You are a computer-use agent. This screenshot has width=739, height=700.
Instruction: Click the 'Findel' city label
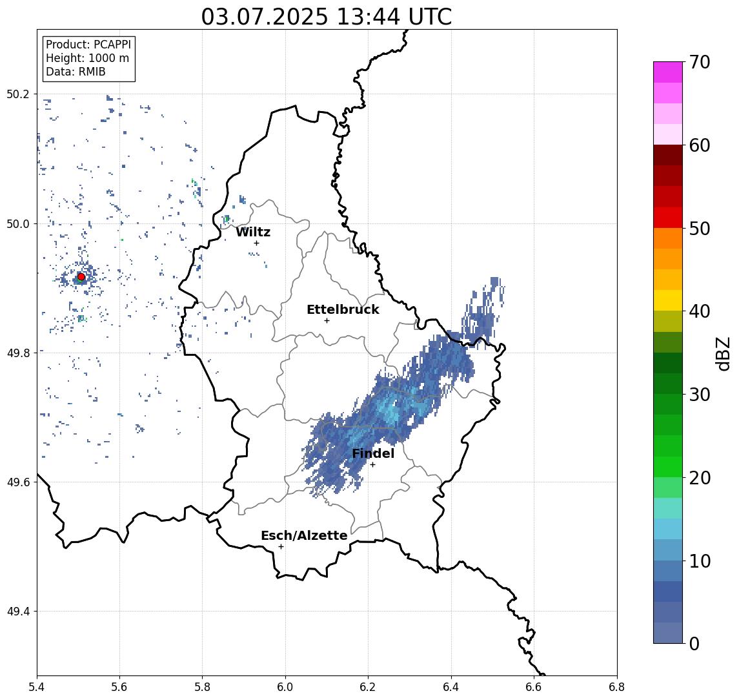(373, 454)
